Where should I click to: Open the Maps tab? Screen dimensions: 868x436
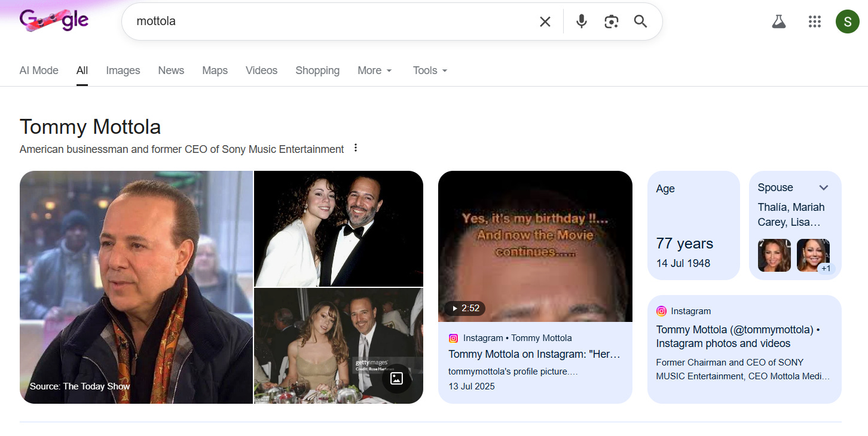[215, 70]
